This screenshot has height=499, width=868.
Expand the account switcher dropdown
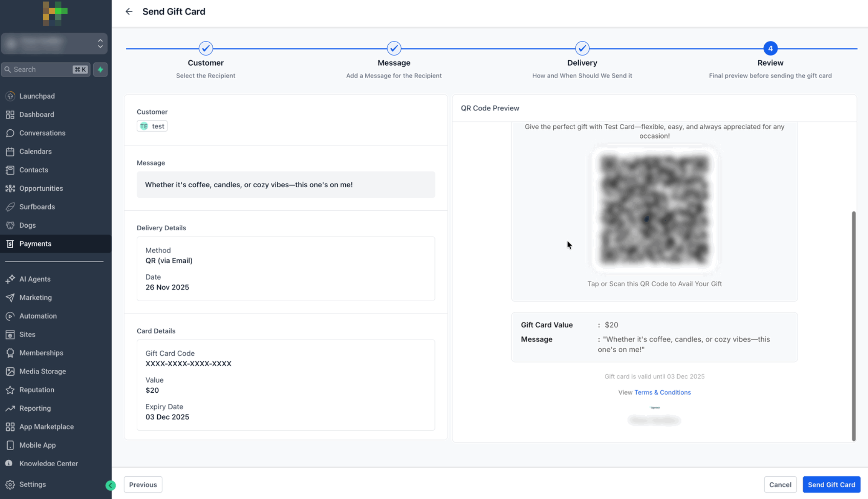pos(54,43)
